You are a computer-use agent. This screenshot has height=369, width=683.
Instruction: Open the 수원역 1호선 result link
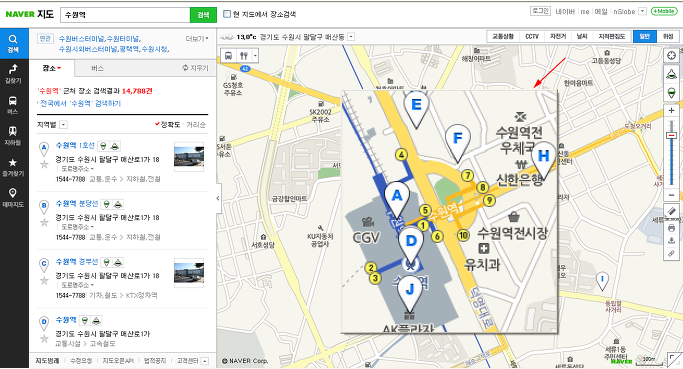[x=75, y=146]
